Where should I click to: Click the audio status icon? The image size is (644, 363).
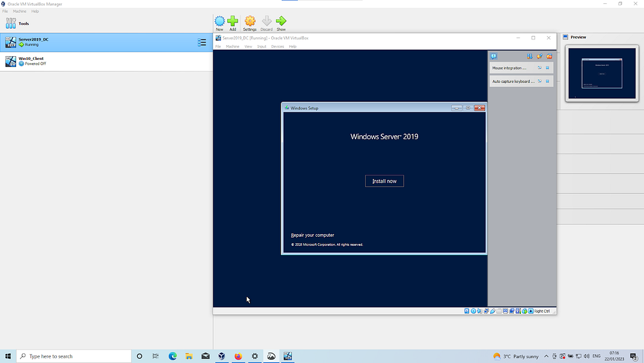click(x=480, y=311)
